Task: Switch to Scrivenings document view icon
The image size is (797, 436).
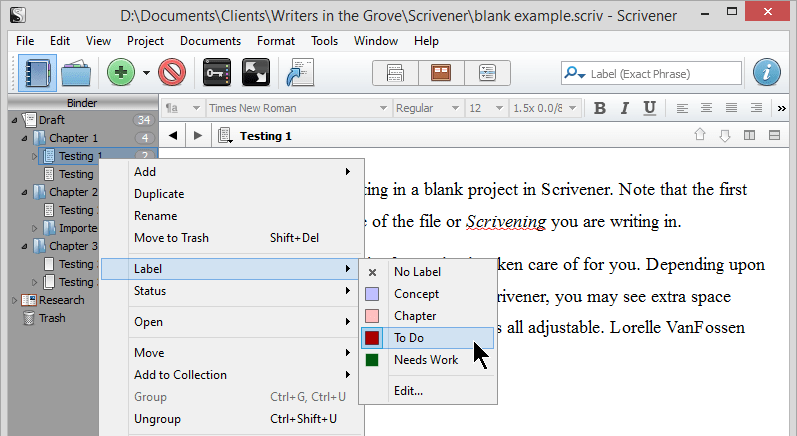Action: coord(395,73)
